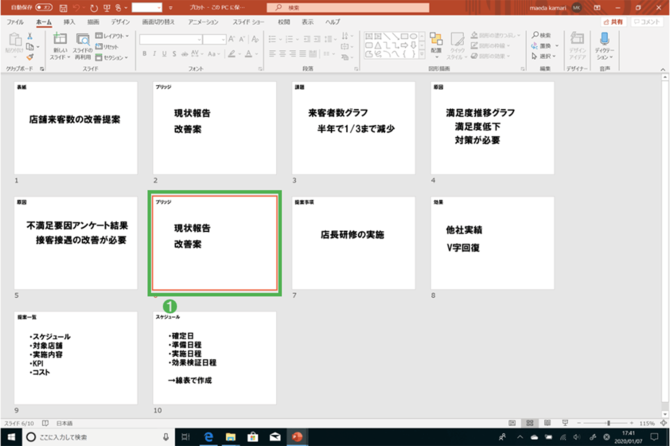Toggle Underline formatting
The width and height of the screenshot is (670, 446).
pyautogui.click(x=164, y=54)
